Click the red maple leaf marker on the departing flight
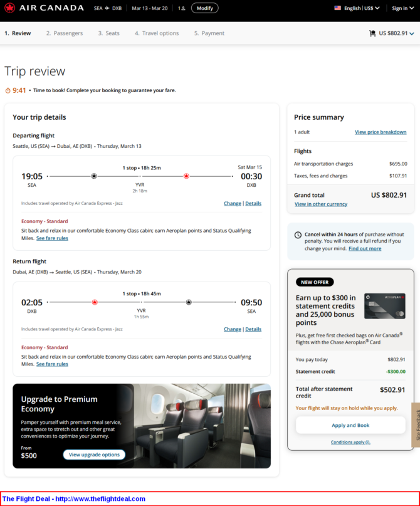Screen dimensions: 420x506 [186, 176]
